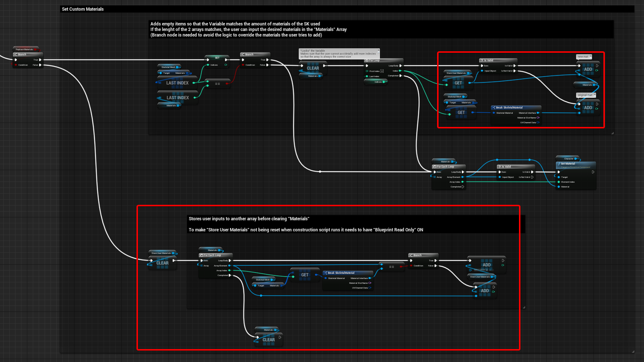
Task: Select the new mat comment bubble
Action: click(584, 57)
